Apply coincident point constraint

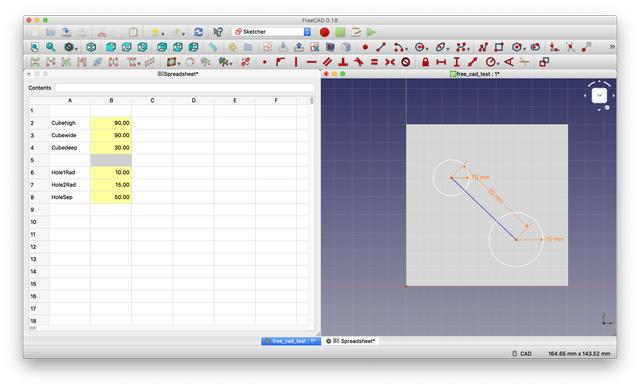coord(264,62)
